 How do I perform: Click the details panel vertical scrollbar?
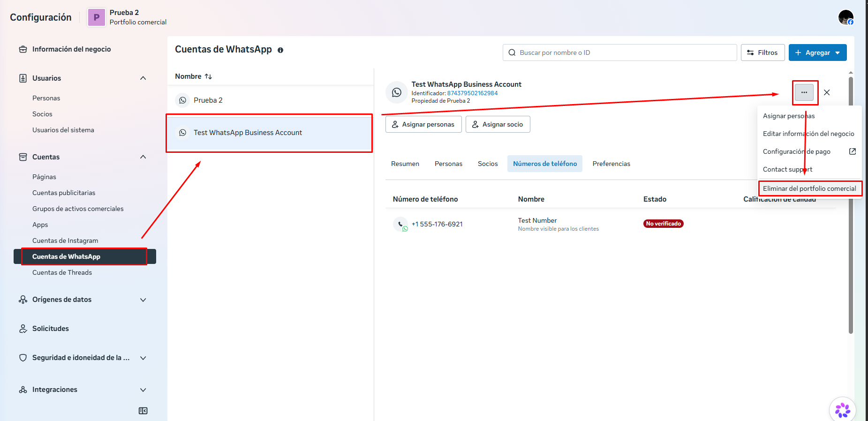click(851, 205)
